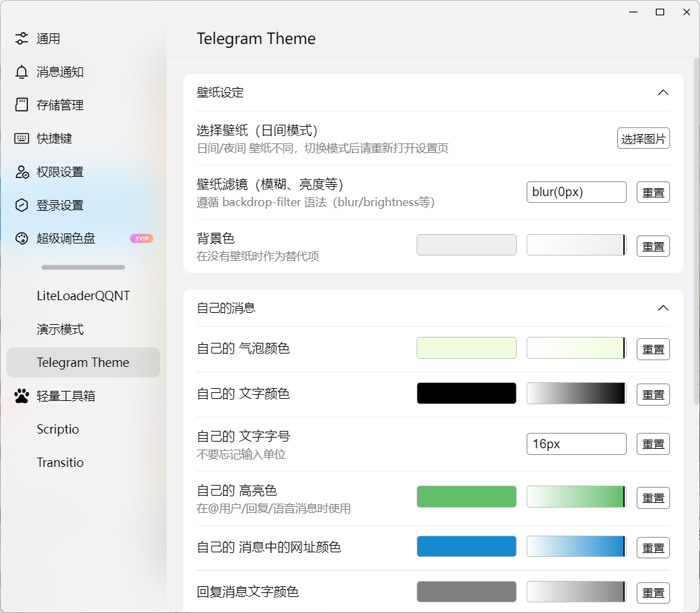Viewport: 700px width, 613px height.
Task: Click the 轻量工具箱 paw icon
Action: pos(21,396)
